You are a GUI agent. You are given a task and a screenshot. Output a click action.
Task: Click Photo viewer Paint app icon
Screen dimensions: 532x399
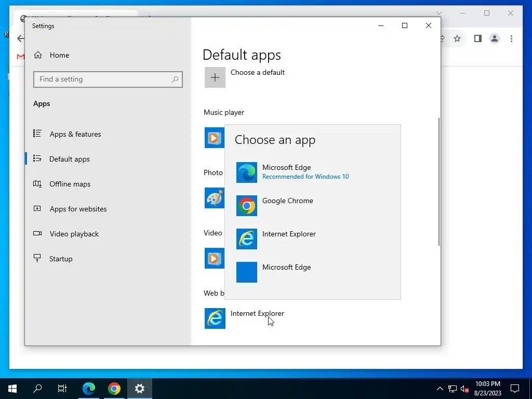click(214, 198)
